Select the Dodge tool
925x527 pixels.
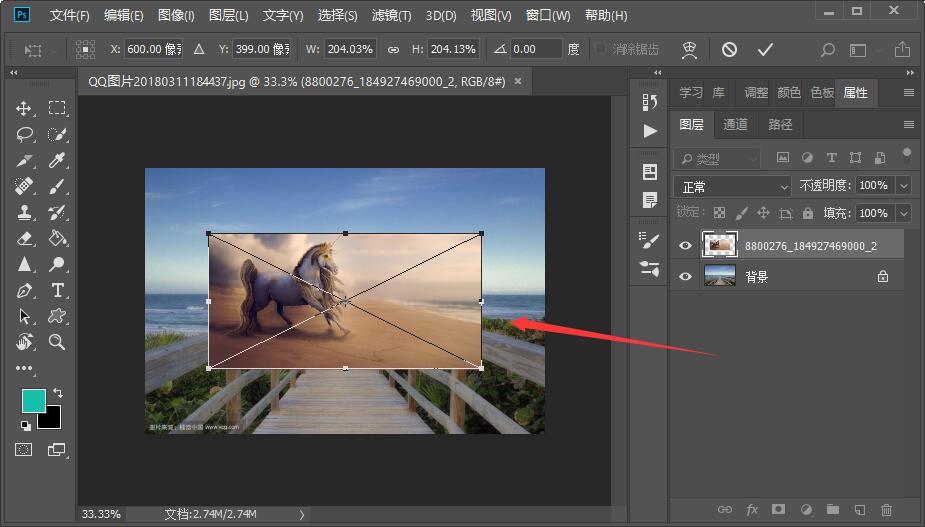click(x=57, y=264)
